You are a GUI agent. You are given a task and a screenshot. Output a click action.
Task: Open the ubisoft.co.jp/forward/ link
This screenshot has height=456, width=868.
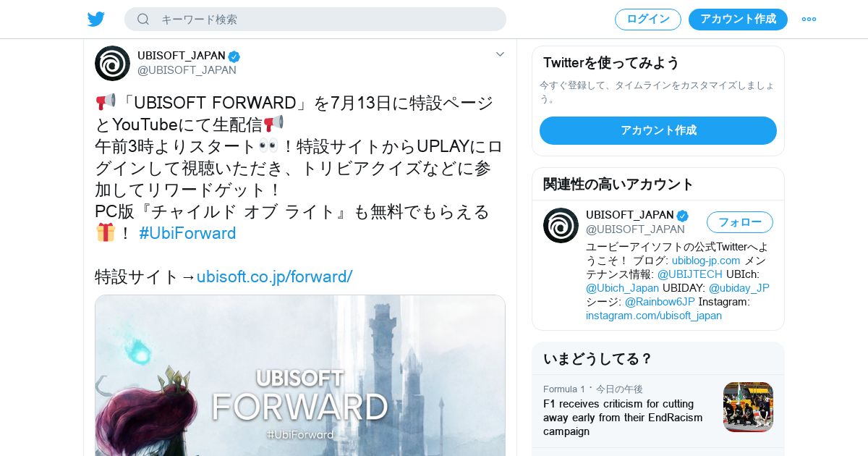tap(274, 276)
